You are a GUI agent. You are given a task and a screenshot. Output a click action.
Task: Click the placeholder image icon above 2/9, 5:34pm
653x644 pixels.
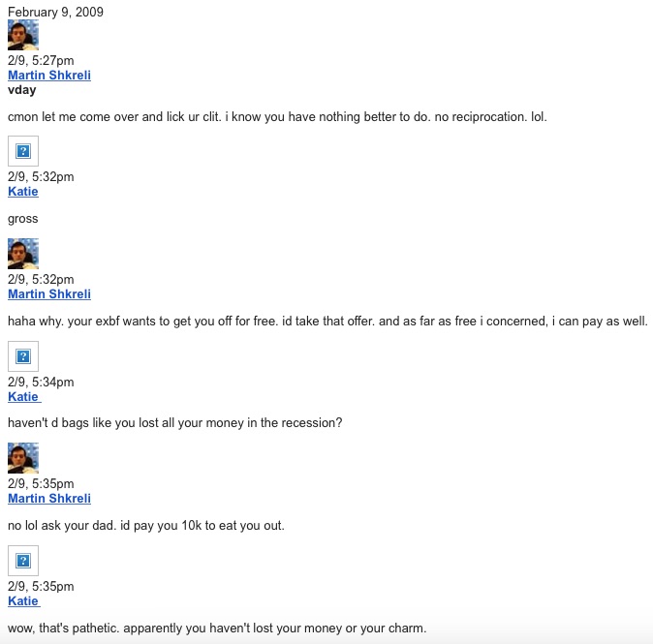(23, 356)
